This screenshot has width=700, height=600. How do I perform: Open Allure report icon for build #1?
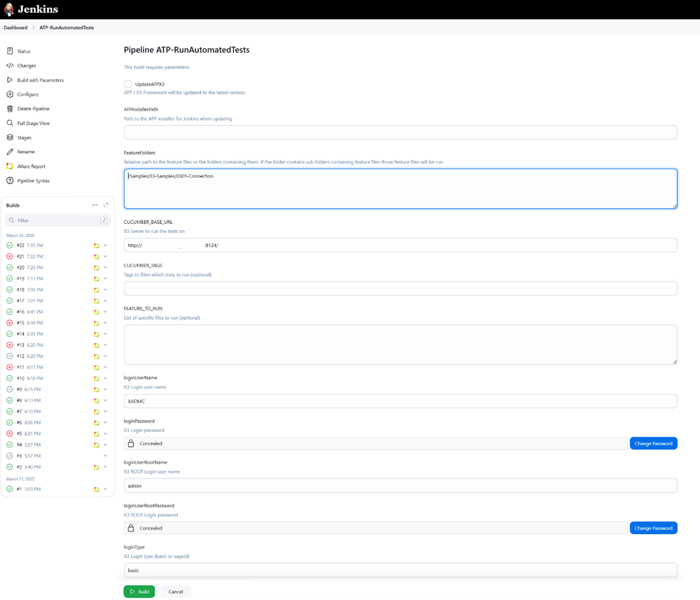[97, 489]
